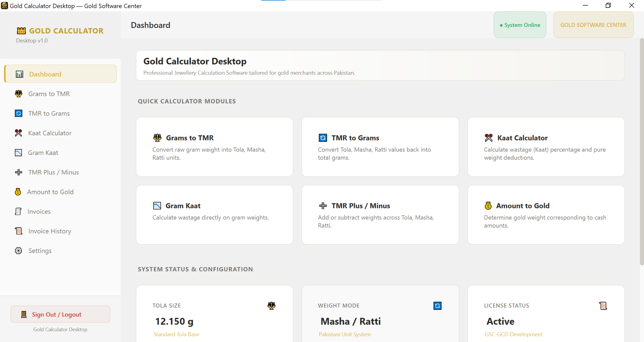Click the scissors icon beside sidebar Kaat Calculator
644x342 pixels.
(x=19, y=133)
